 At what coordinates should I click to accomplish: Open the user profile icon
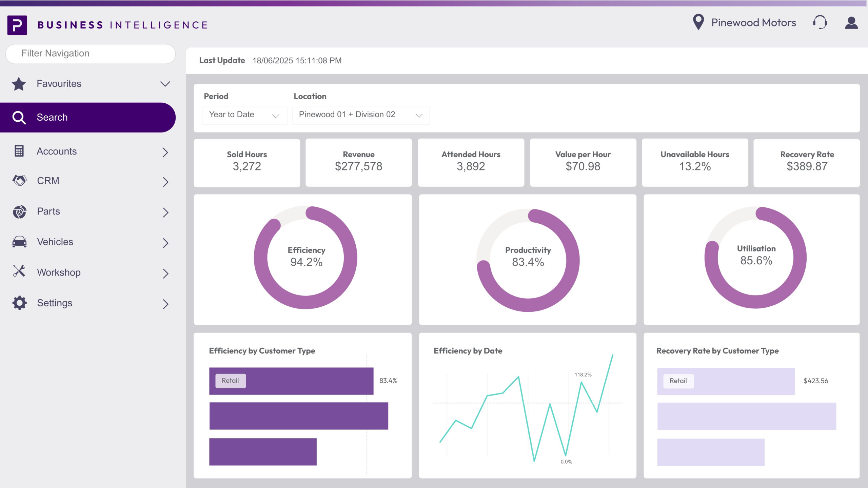pos(851,23)
